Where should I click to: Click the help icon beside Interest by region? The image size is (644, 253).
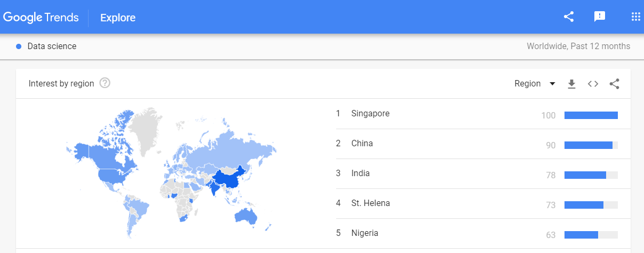(x=105, y=83)
